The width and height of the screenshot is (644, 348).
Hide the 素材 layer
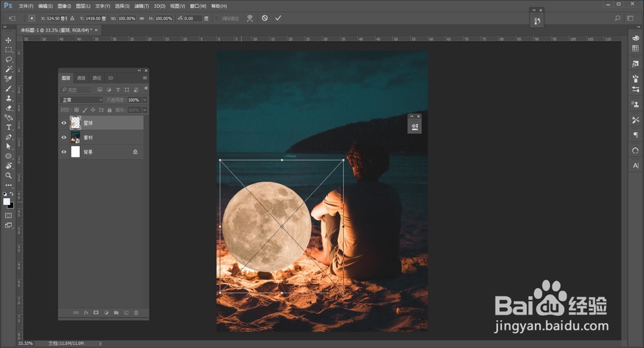64,138
